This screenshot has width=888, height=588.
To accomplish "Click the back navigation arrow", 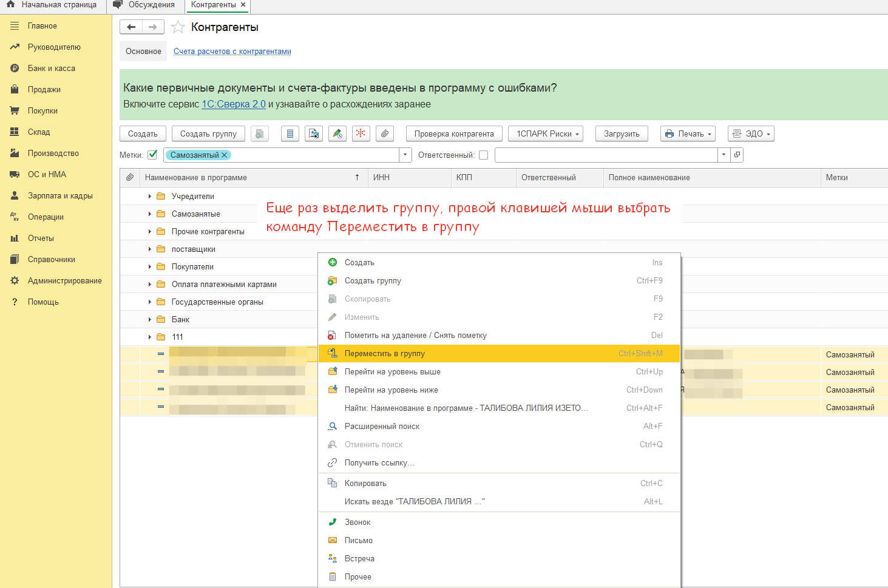I will [x=131, y=27].
